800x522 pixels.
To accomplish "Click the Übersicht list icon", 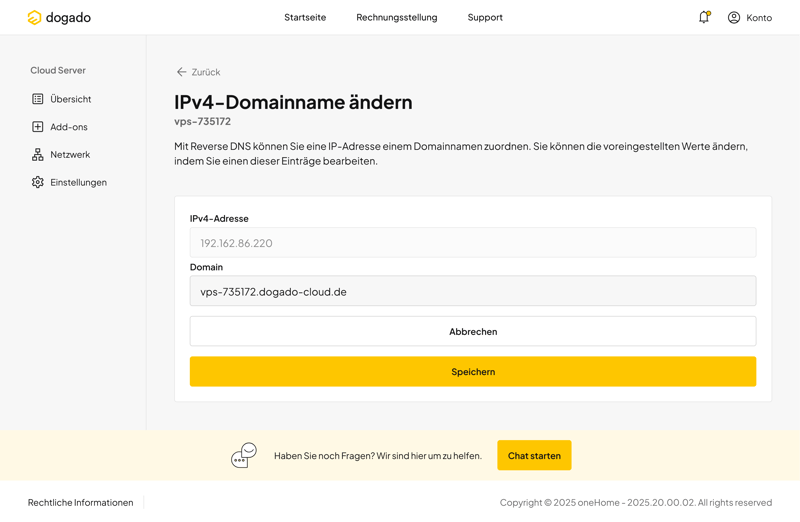I will (38, 99).
